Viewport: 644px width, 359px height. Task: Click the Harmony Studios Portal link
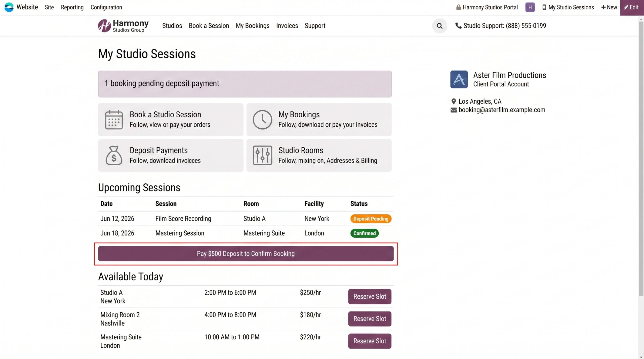[490, 7]
